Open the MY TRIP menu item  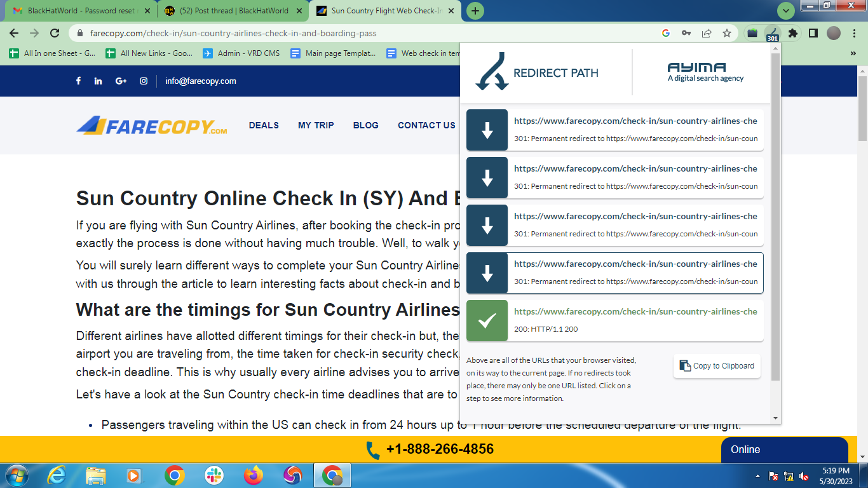(x=316, y=125)
